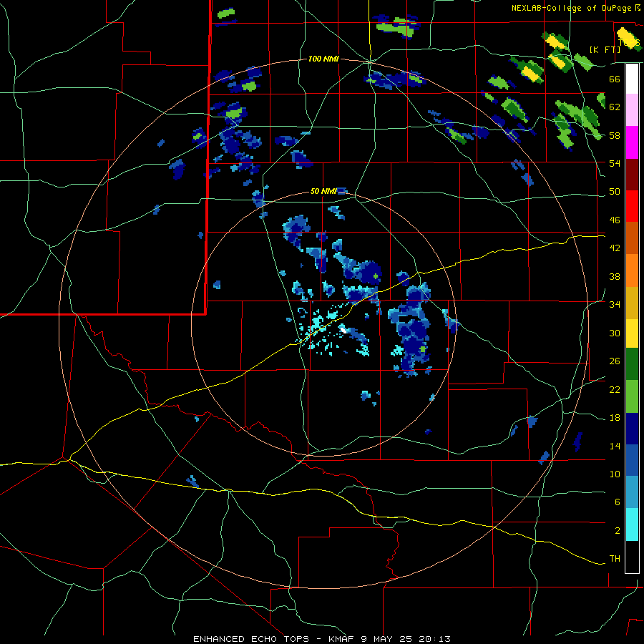Click the "[K FT]" units label

tap(605, 49)
